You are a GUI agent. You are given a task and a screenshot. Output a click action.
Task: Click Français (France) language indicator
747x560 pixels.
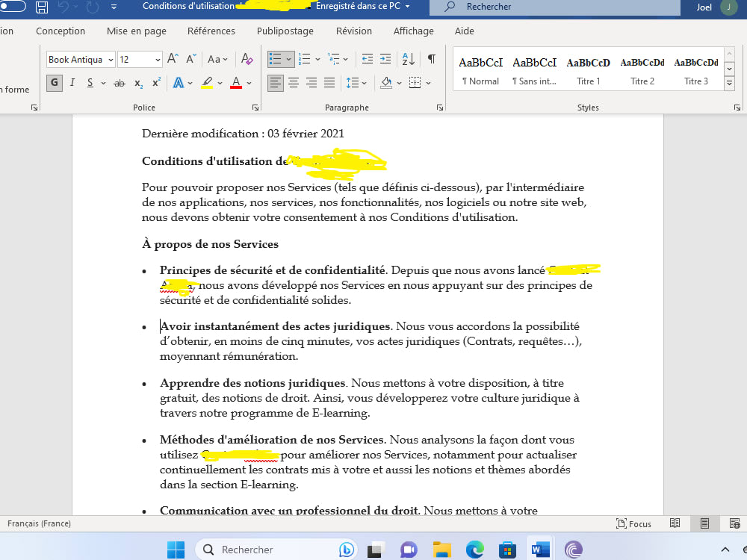pyautogui.click(x=39, y=523)
